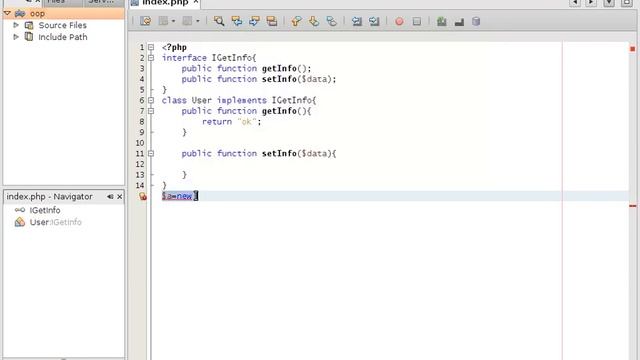The image size is (640, 360).
Task: Start macro recording with red circle icon
Action: coord(399,21)
